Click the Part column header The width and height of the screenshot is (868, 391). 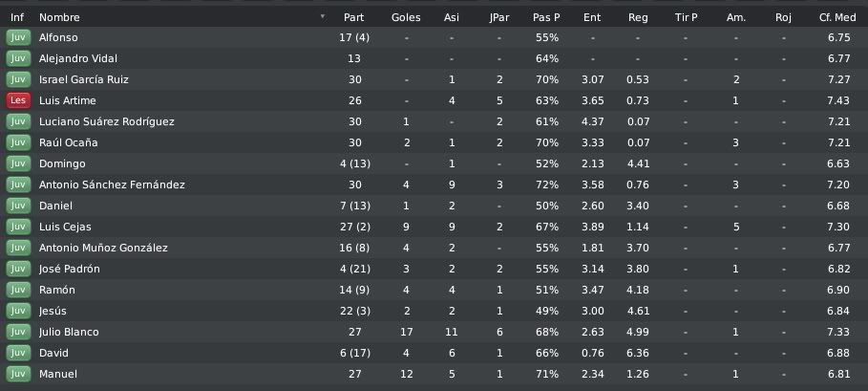[353, 17]
